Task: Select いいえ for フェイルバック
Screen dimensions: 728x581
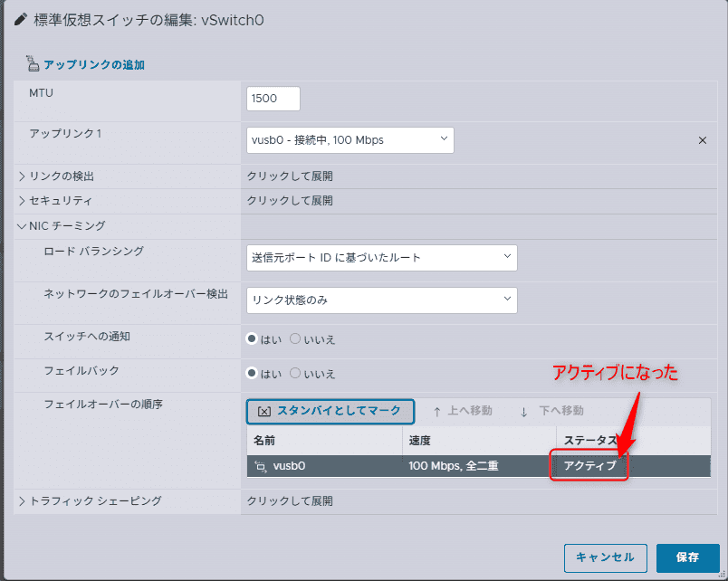Action: click(x=295, y=373)
